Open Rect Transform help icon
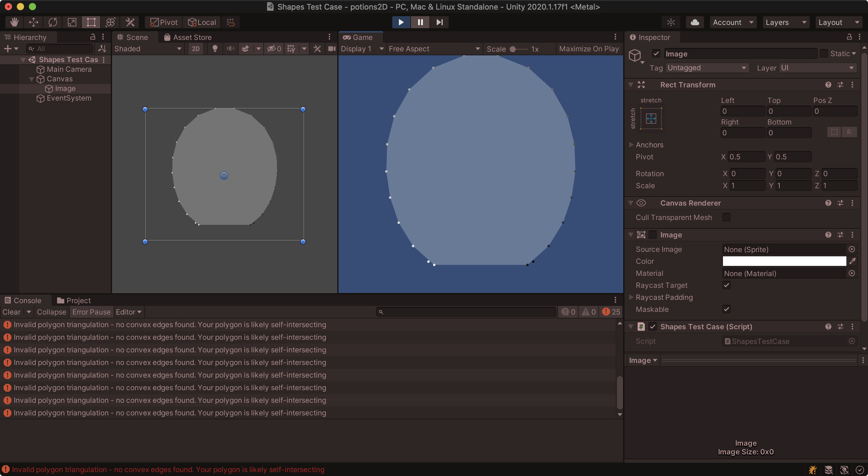Screen dimensions: 868x476 [828, 85]
